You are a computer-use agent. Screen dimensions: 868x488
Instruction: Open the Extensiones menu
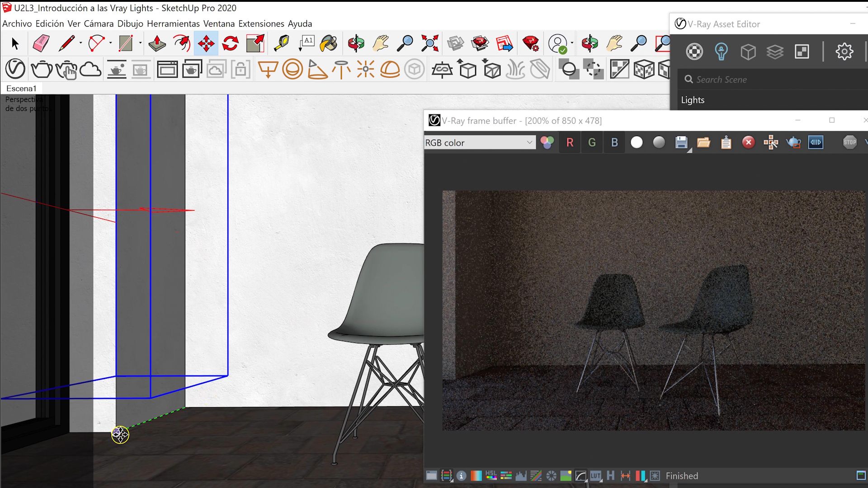click(261, 23)
